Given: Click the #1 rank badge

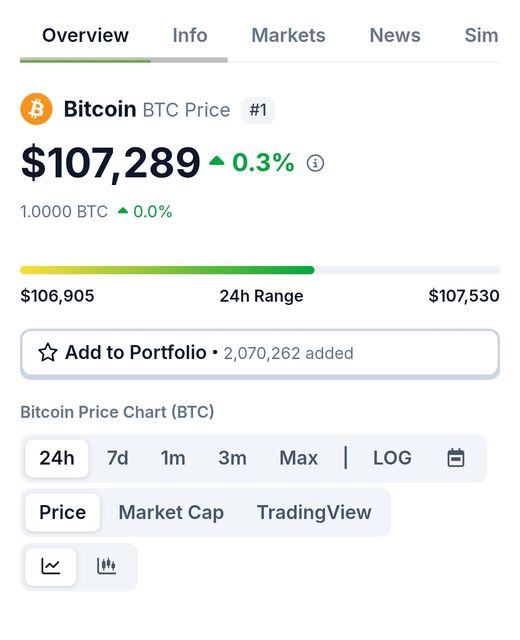Looking at the screenshot, I should 258,110.
